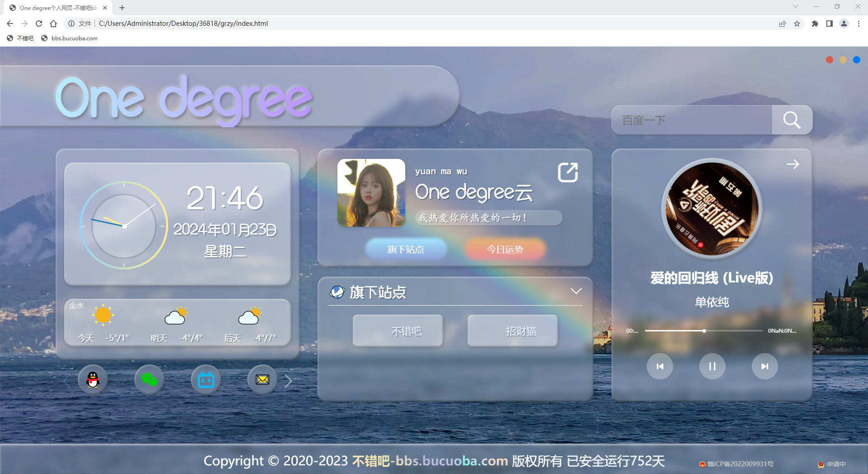
Task: Switch to the 今日运势 tab
Action: [505, 249]
